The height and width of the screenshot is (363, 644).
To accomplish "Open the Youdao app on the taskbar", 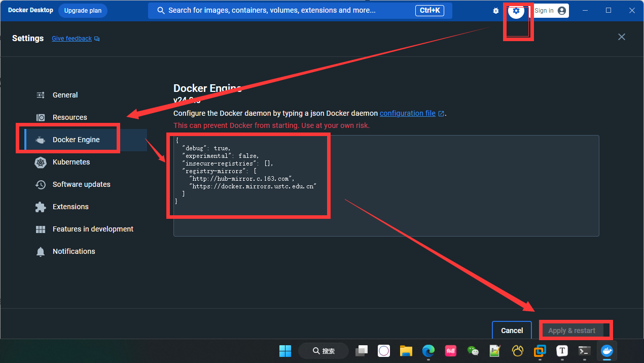I will coord(451,351).
